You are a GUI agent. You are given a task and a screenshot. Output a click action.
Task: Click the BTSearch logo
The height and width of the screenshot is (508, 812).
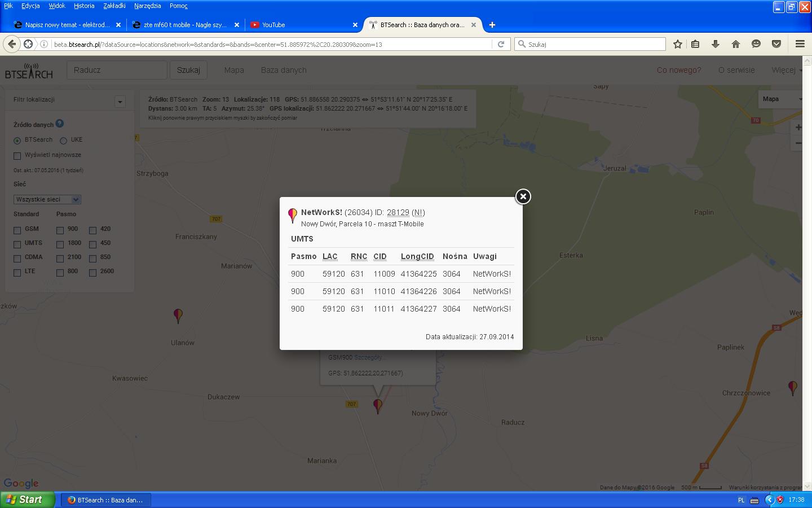tap(29, 71)
